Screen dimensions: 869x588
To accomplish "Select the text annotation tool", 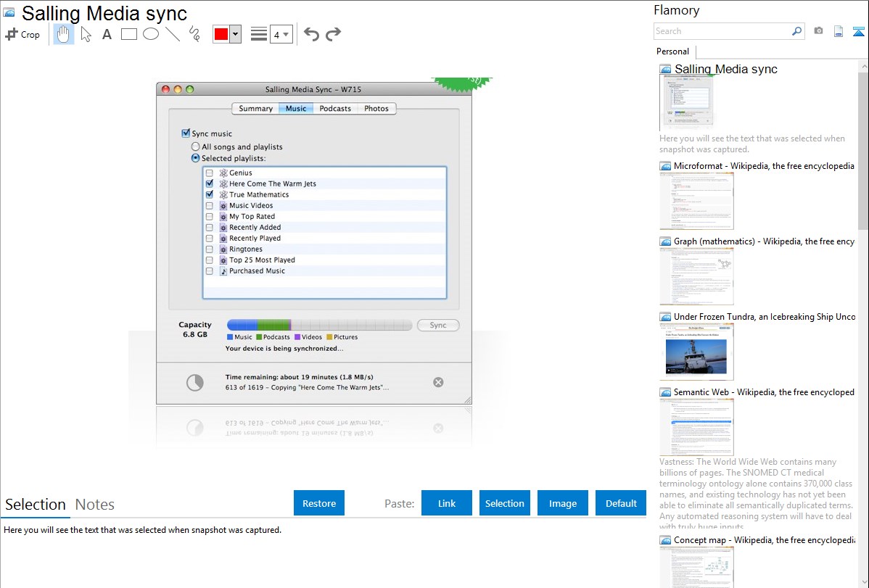I will click(x=107, y=34).
